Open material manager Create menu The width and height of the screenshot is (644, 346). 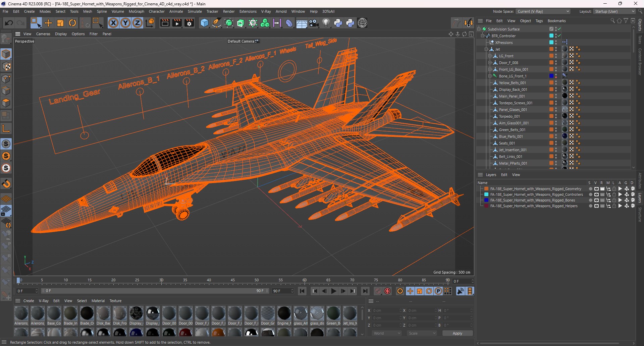pos(29,301)
